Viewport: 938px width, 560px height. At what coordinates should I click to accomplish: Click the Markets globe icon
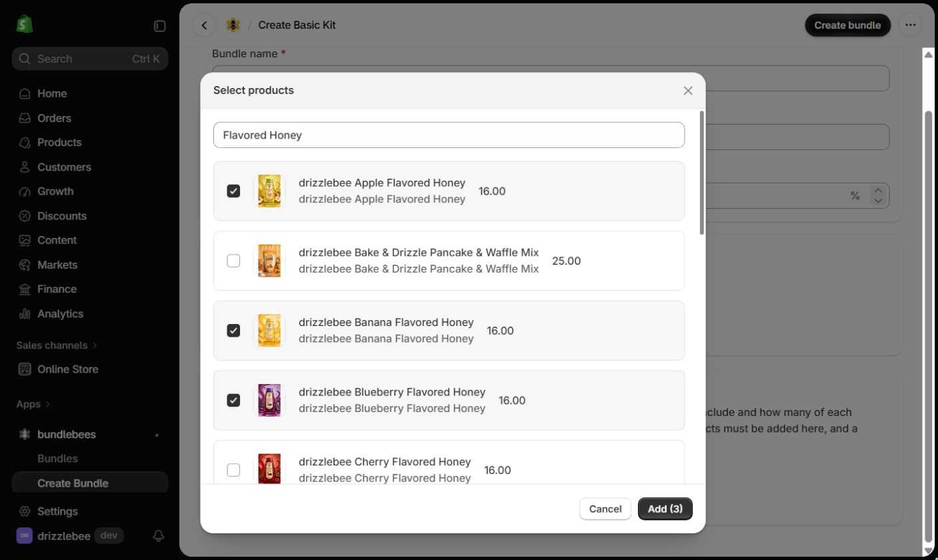[25, 265]
